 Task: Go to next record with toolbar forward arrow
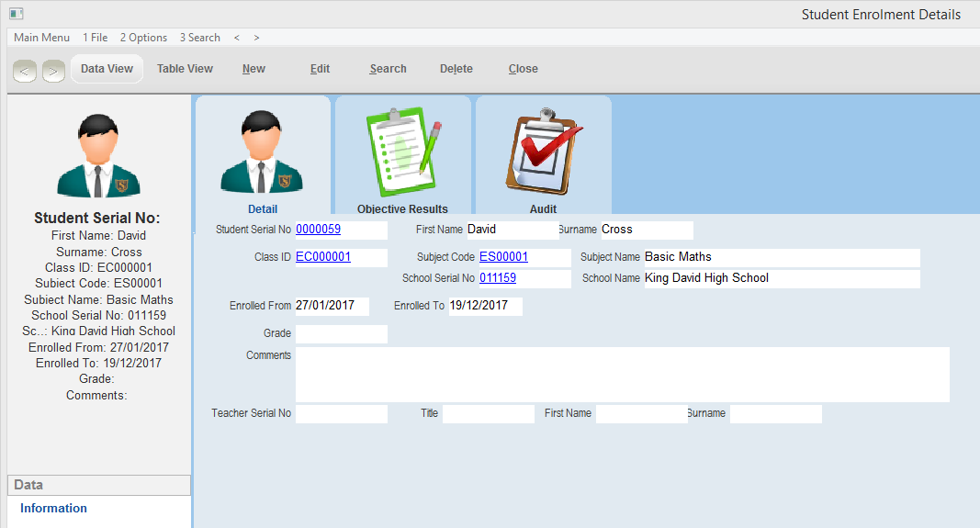pyautogui.click(x=53, y=70)
